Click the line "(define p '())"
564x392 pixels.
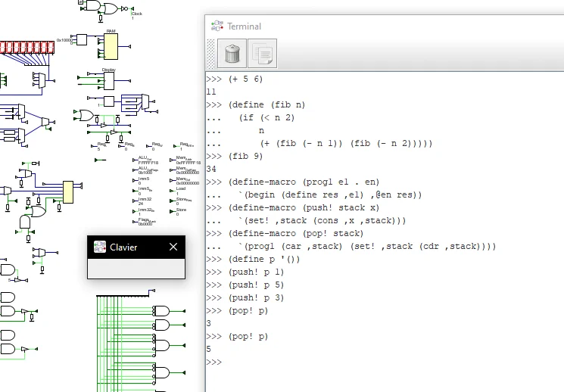click(264, 260)
